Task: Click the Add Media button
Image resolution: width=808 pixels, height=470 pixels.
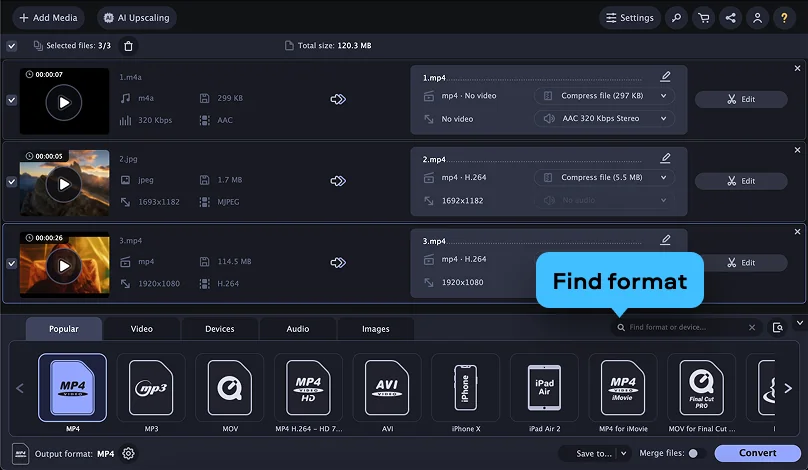Action: pos(48,18)
